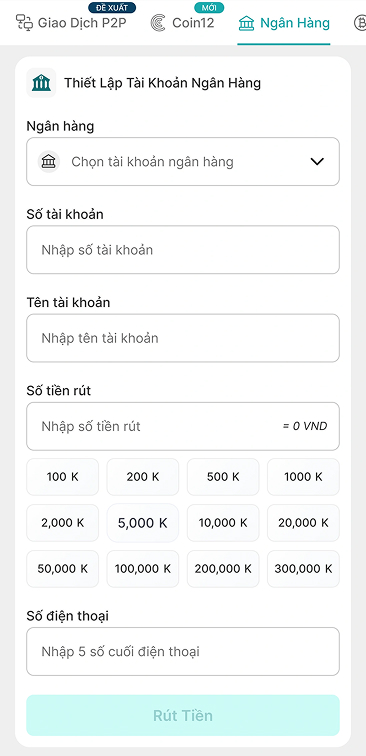The width and height of the screenshot is (366, 756).
Task: Choose the 500 K amount preset
Action: click(x=223, y=477)
